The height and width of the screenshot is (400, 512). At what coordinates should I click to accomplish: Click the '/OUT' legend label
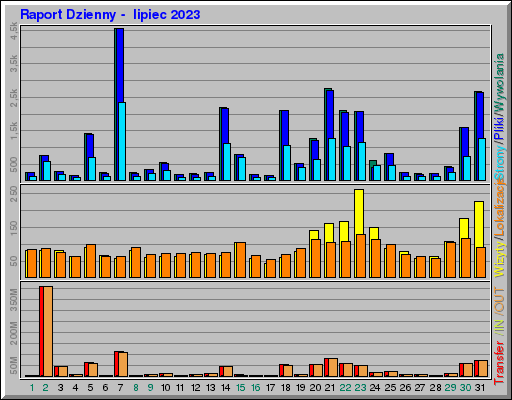[499, 301]
